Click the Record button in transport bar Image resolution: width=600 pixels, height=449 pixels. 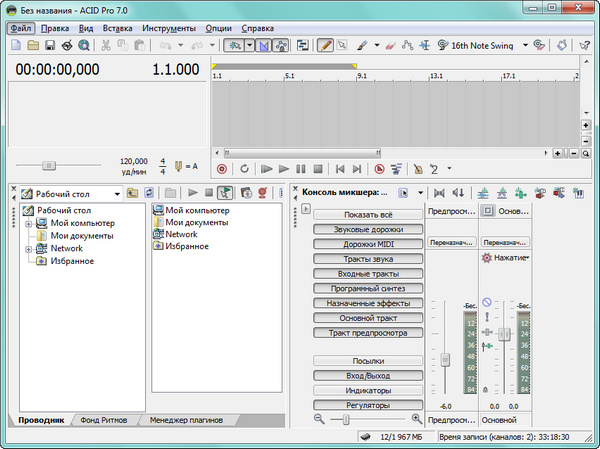[222, 169]
